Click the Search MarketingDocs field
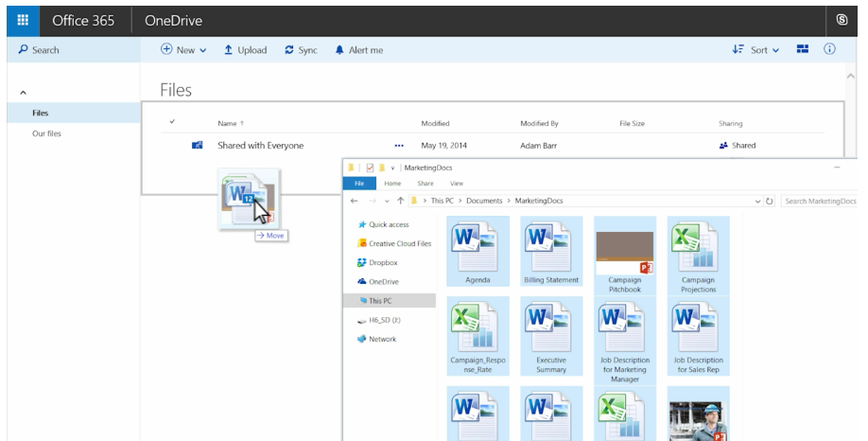 click(x=819, y=202)
